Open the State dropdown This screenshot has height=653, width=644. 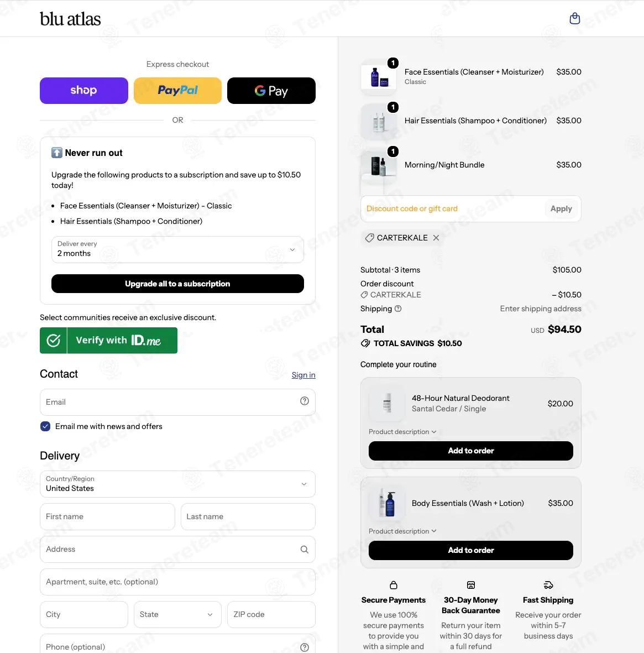[x=177, y=614]
